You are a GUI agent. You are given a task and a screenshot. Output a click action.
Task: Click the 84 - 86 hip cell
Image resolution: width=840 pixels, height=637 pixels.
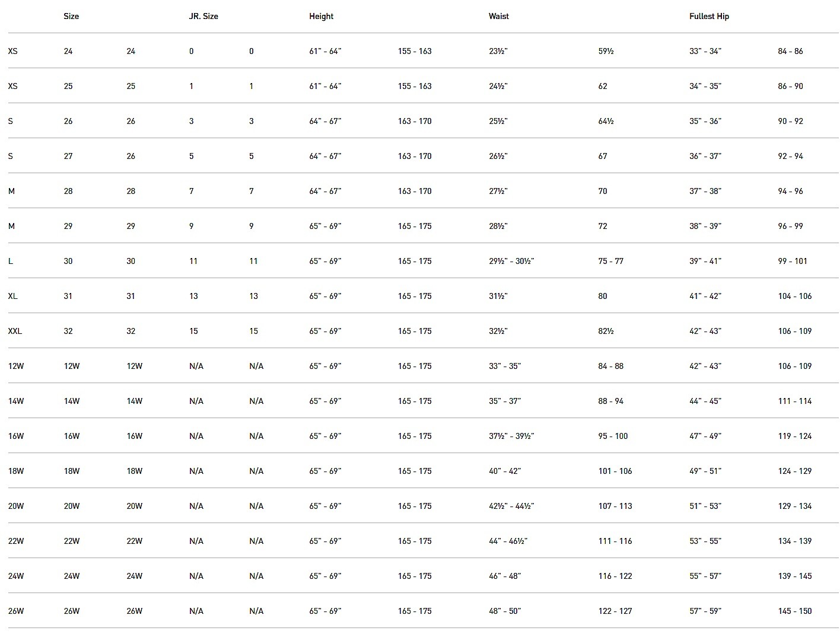click(790, 52)
